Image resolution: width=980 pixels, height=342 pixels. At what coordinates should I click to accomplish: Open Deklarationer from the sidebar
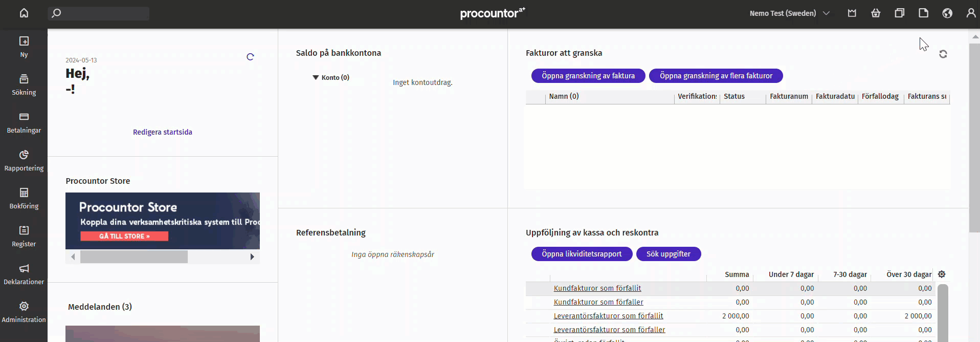[x=24, y=274]
